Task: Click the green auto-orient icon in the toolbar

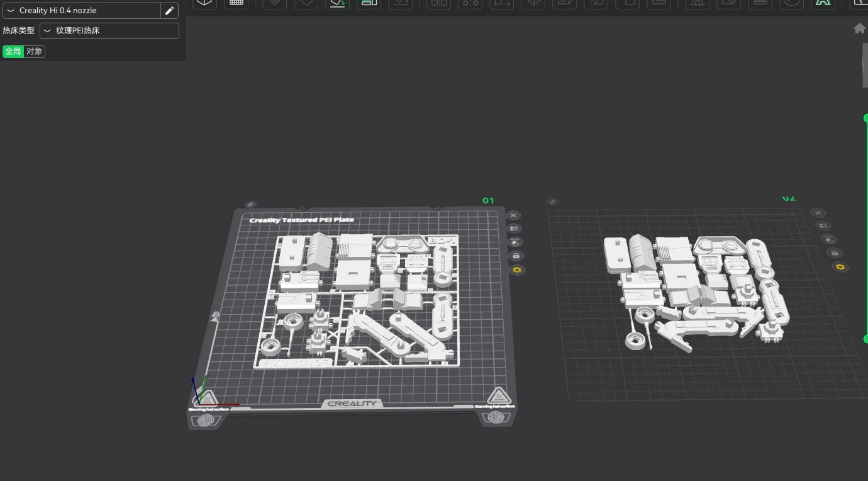Action: 338,3
